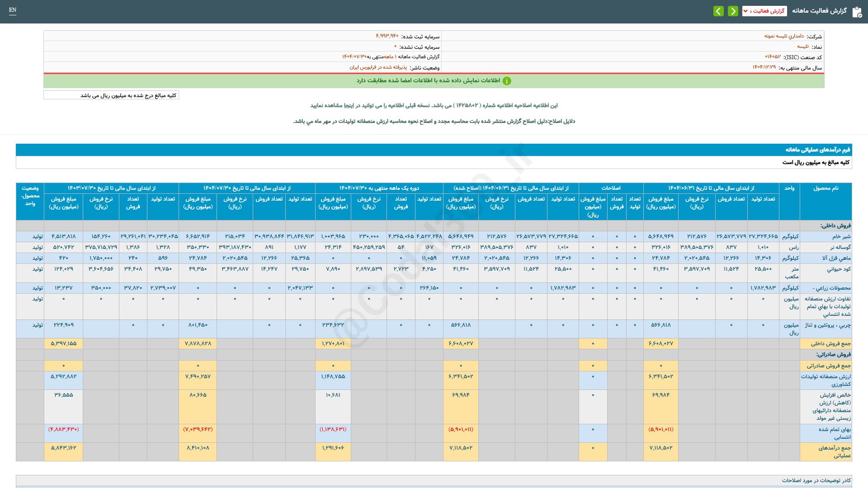
Task: Click the کادر توضیحات در مورد اصلاحات section header
Action: coord(816,480)
